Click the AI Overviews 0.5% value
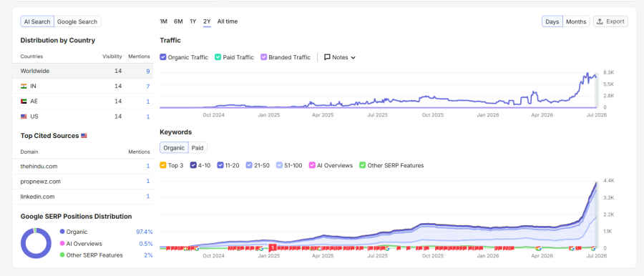The image size is (644, 276). pos(146,244)
